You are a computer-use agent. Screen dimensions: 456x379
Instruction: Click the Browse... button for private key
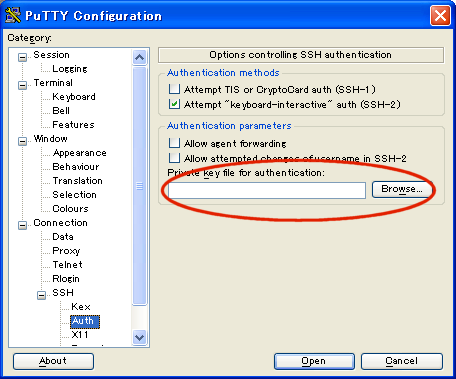[x=402, y=189]
